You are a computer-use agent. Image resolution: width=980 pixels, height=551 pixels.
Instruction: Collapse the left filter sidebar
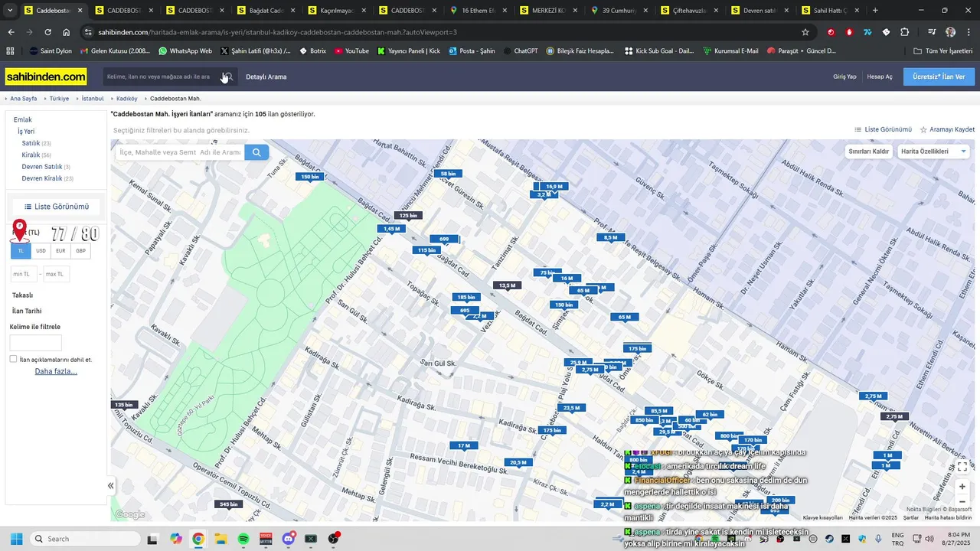tap(110, 485)
